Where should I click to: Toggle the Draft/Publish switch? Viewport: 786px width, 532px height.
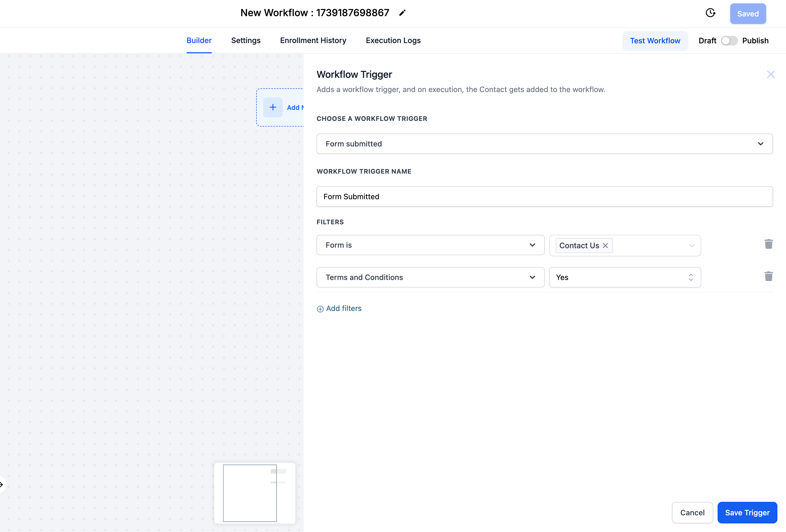[729, 41]
